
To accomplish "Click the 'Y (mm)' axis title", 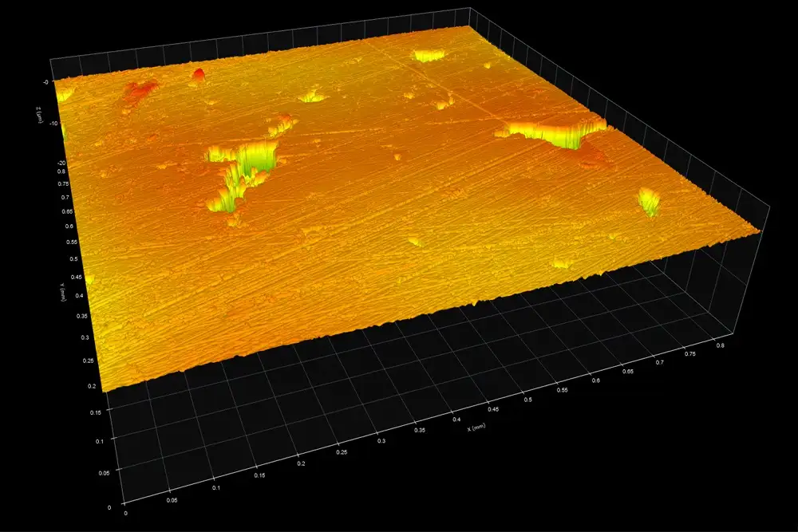I will pyautogui.click(x=62, y=292).
